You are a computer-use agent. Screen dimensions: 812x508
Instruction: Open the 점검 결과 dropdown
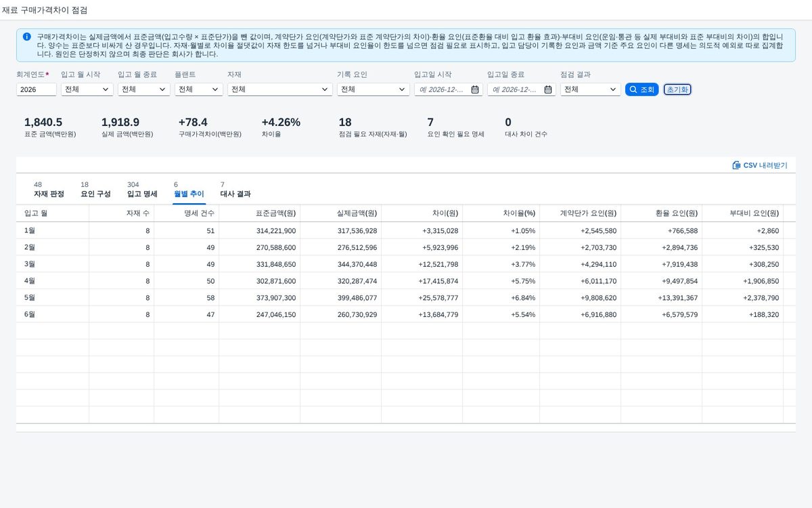click(591, 89)
